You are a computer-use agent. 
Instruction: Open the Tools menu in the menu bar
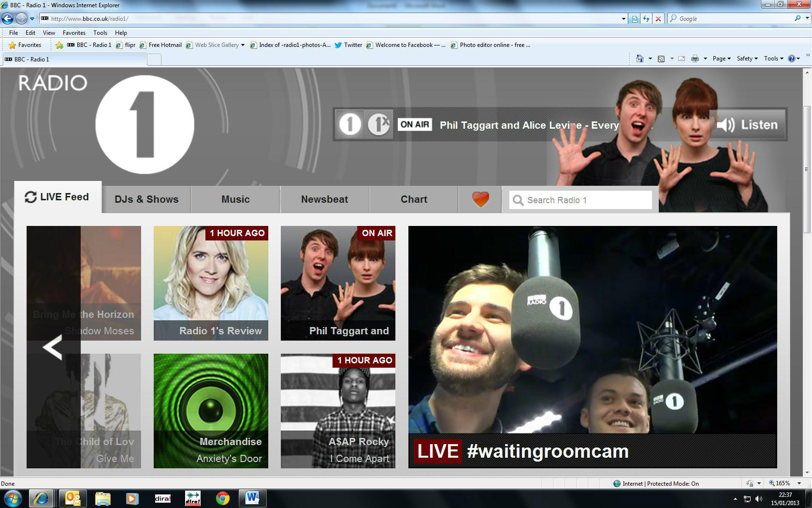(x=100, y=33)
